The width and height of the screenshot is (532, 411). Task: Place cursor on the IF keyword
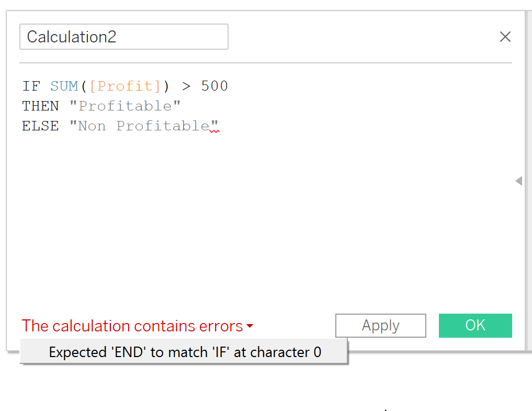click(x=31, y=86)
